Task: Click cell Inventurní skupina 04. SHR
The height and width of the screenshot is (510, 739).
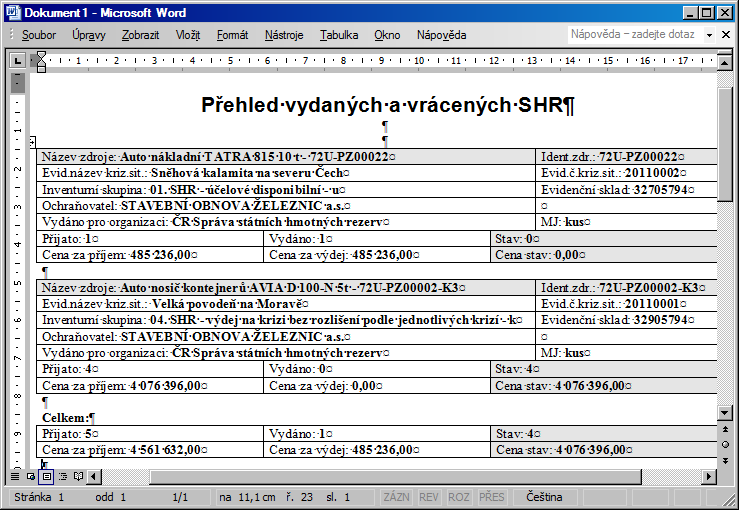Action: pyautogui.click(x=286, y=320)
